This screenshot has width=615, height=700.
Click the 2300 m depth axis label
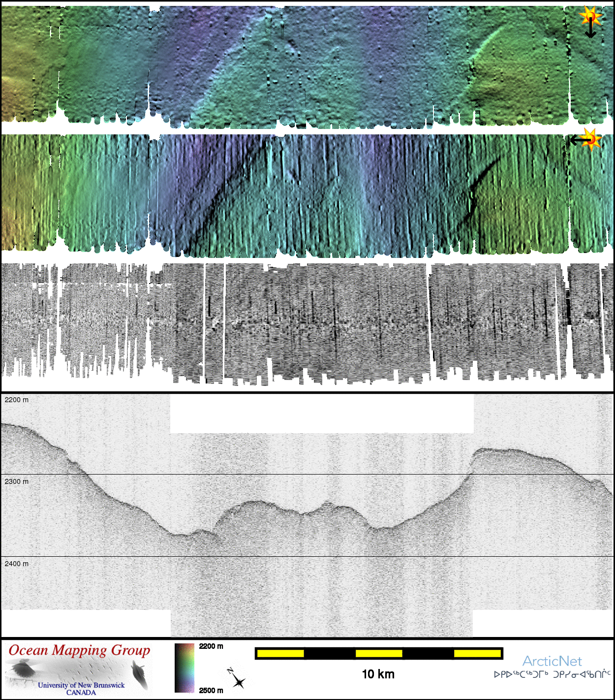coord(17,481)
